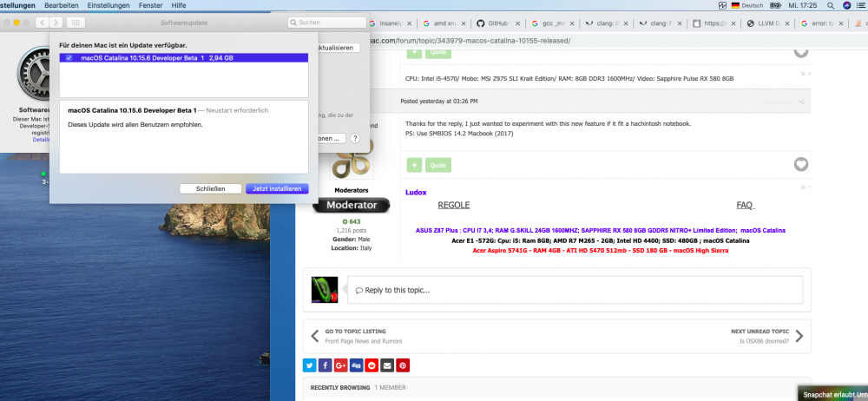
Task: Share the topic via Google+ icon
Action: [x=340, y=365]
